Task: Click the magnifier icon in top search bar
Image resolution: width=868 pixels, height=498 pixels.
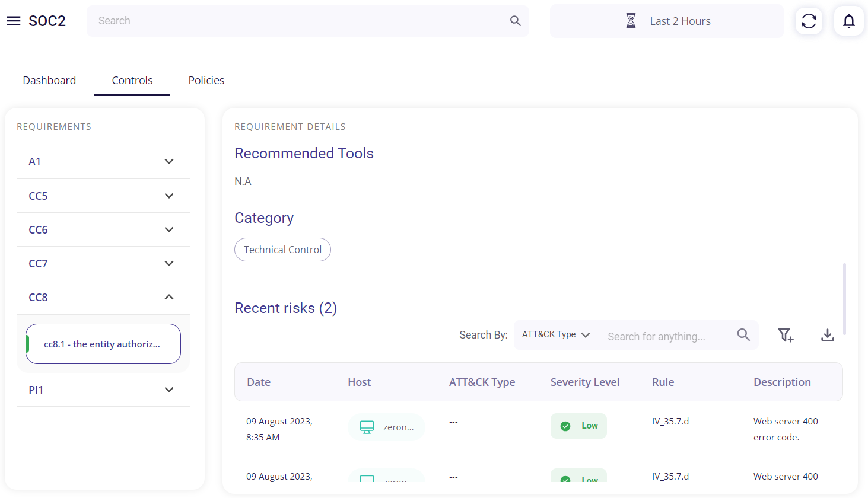Action: pyautogui.click(x=516, y=21)
